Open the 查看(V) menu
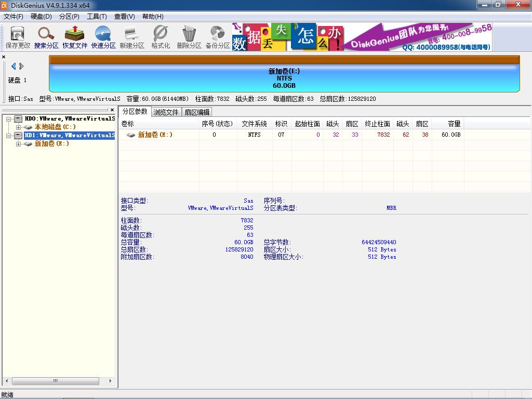Screen dimensions: 532x399 point(125,17)
